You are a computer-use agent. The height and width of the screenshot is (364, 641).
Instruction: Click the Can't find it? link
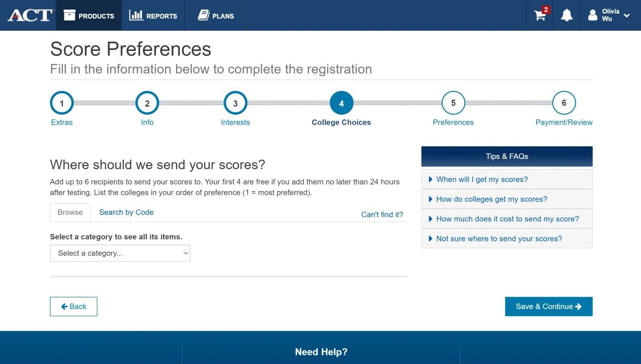pos(382,215)
